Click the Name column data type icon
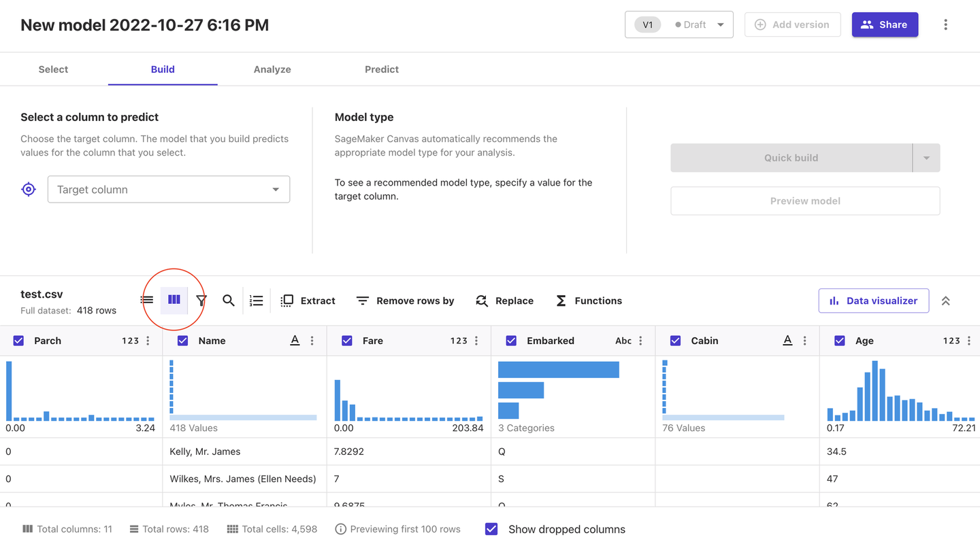This screenshot has height=546, width=980. pyautogui.click(x=295, y=341)
